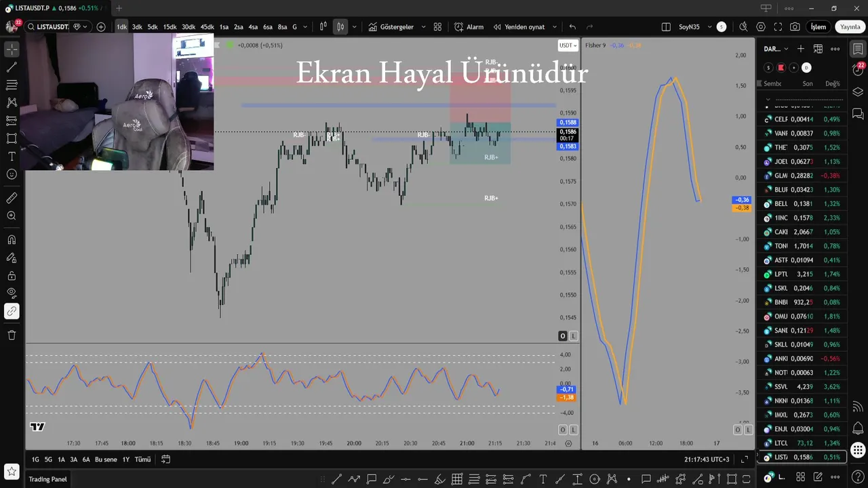Toggle hide all drawings eye icon
The height and width of the screenshot is (488, 868).
pyautogui.click(x=12, y=293)
